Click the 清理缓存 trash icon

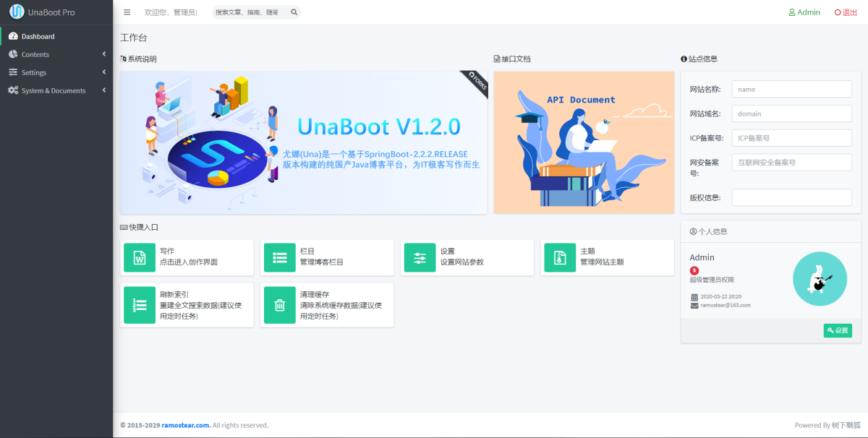tap(280, 305)
